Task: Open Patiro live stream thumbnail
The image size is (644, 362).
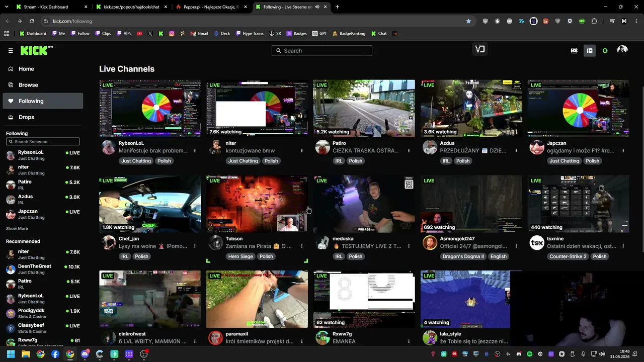Action: [x=364, y=108]
